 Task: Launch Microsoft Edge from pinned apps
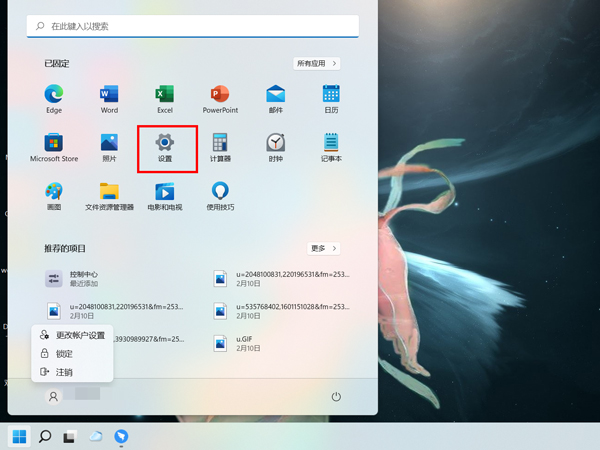point(54,98)
